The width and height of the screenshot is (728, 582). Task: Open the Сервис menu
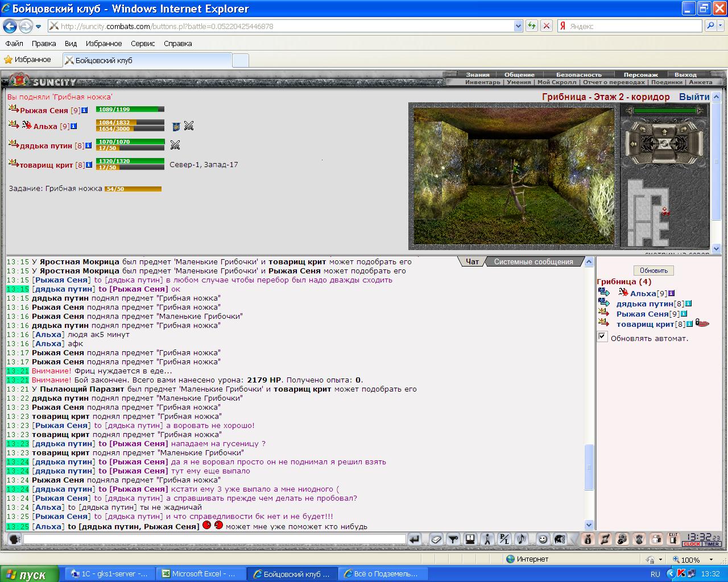point(143,43)
